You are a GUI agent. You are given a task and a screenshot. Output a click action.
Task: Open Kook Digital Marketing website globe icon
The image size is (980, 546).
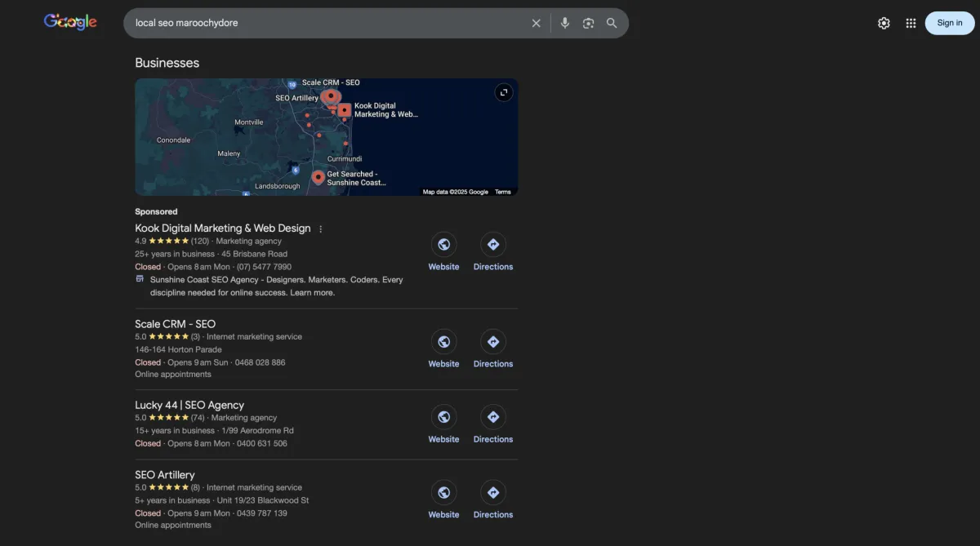(443, 244)
